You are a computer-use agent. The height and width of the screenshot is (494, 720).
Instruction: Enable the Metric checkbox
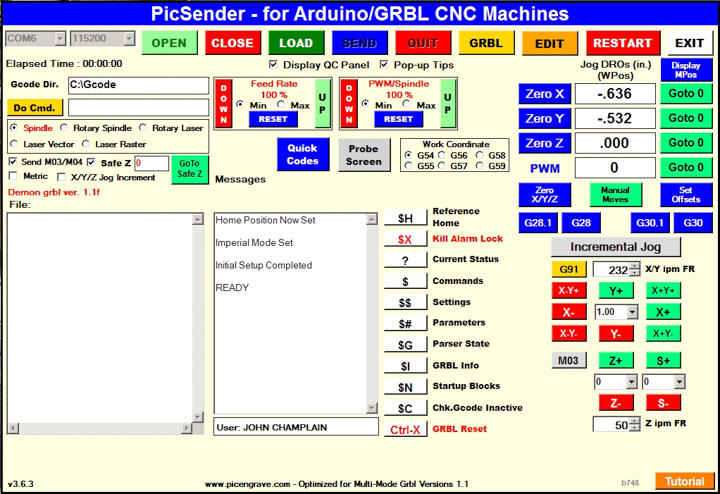click(x=13, y=176)
